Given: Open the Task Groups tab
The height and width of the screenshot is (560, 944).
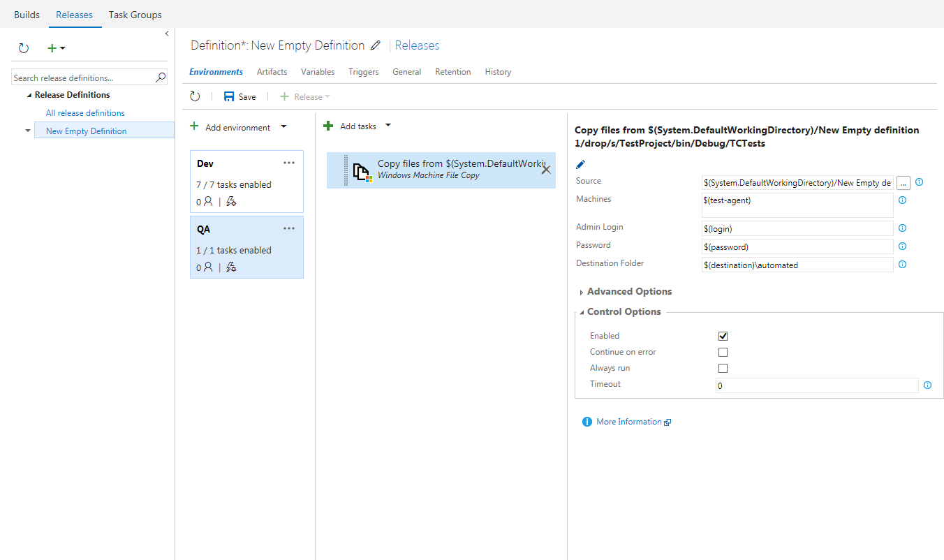Looking at the screenshot, I should pos(135,15).
